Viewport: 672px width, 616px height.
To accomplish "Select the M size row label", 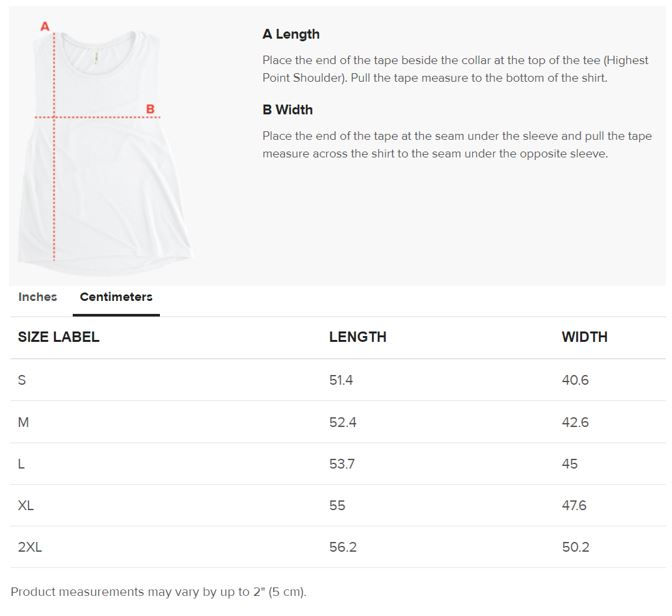I will [x=24, y=422].
